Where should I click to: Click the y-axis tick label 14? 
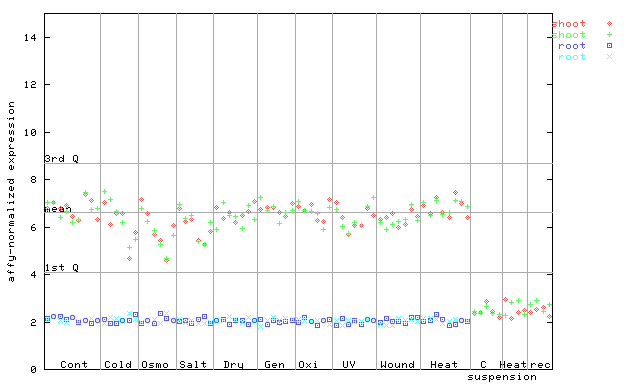(x=30, y=38)
